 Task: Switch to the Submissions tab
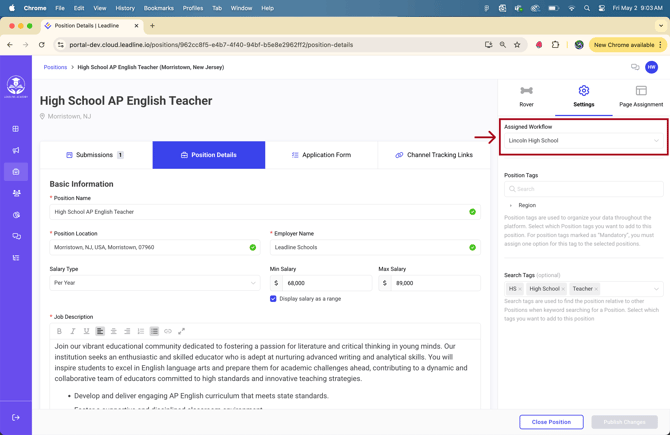[95, 155]
